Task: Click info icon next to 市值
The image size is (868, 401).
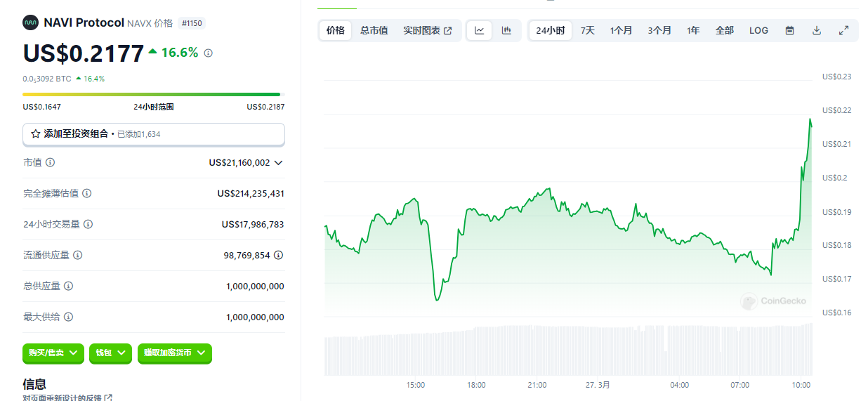Action: click(50, 163)
